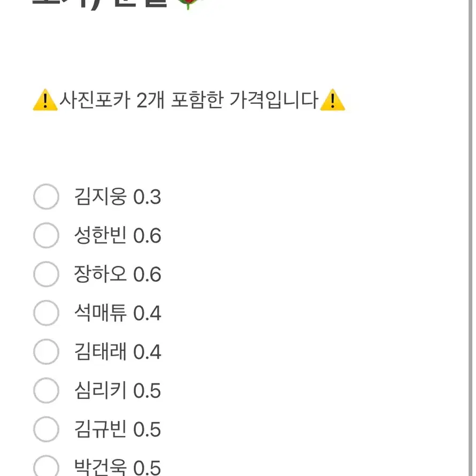The width and height of the screenshot is (476, 476).
Task: Select the 박건욱 0.5 radio option
Action: [46, 466]
